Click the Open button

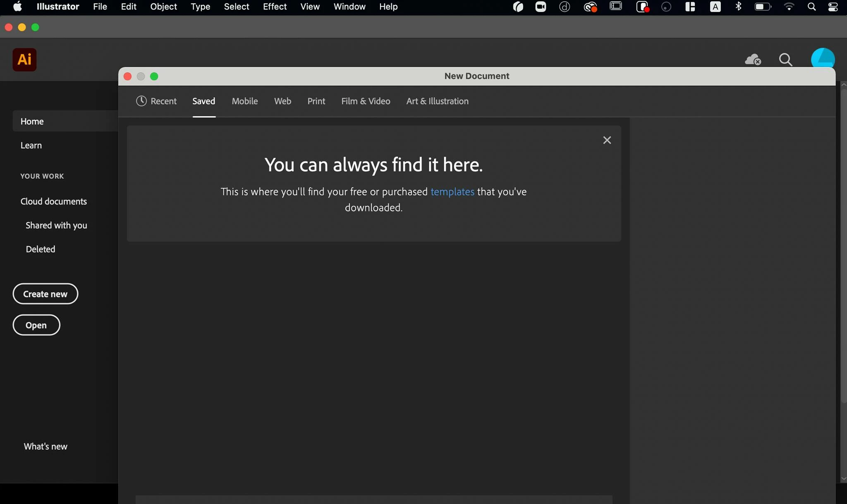pos(36,325)
